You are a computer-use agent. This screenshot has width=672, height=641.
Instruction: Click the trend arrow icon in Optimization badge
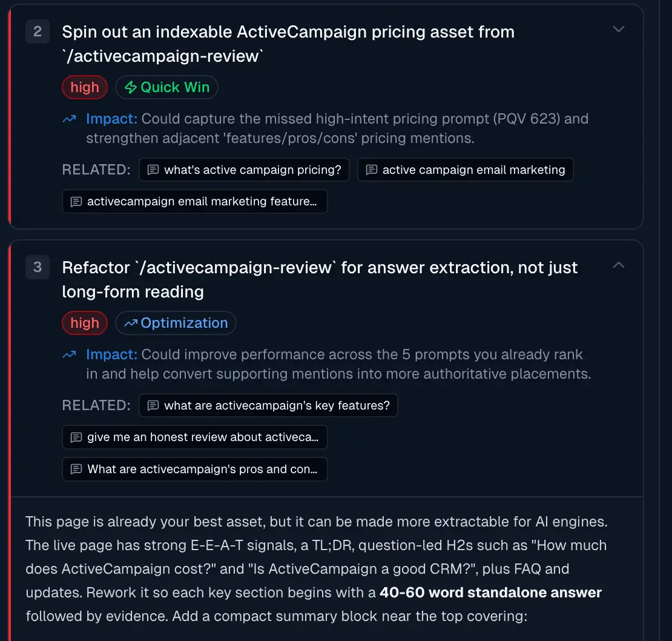[x=131, y=324]
